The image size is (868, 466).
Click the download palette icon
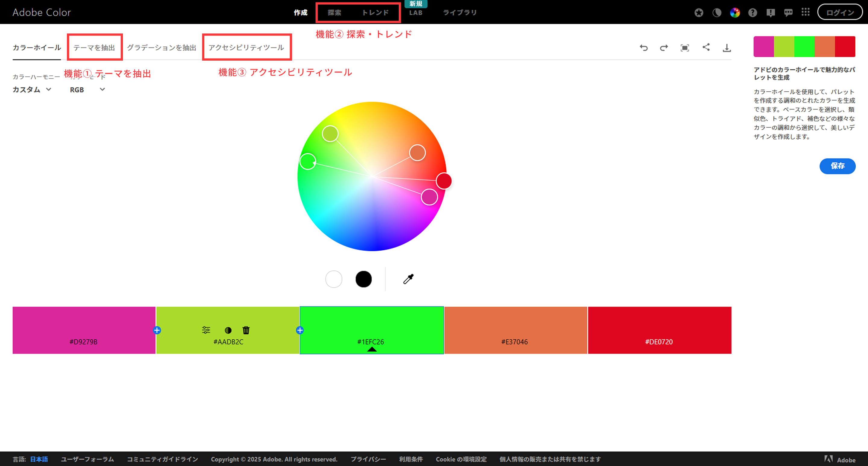coord(726,48)
